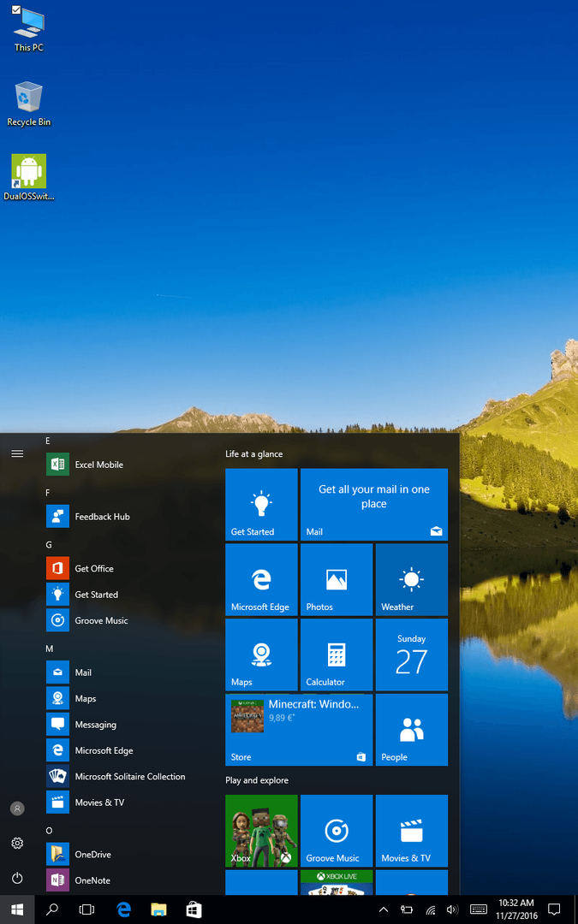Open File Explorer from taskbar

coord(158,909)
